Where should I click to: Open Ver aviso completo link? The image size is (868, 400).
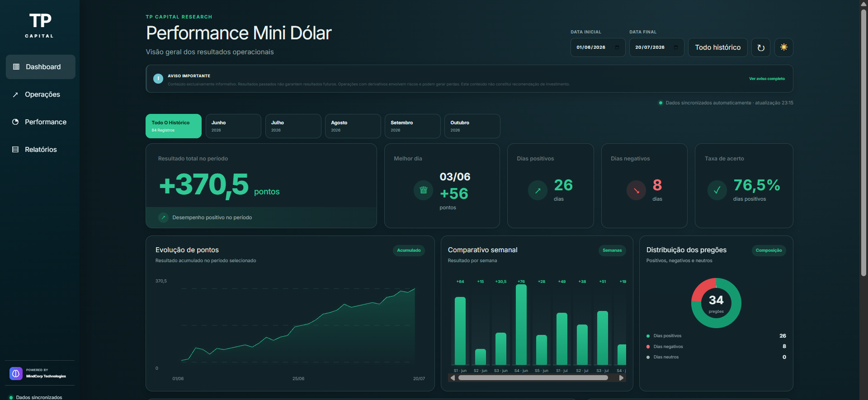click(x=767, y=79)
